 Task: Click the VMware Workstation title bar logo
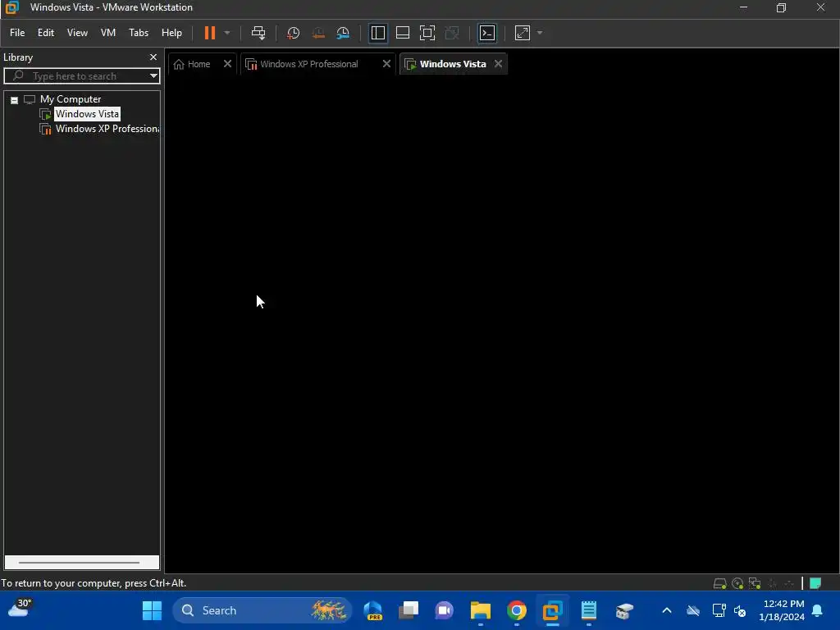point(11,7)
